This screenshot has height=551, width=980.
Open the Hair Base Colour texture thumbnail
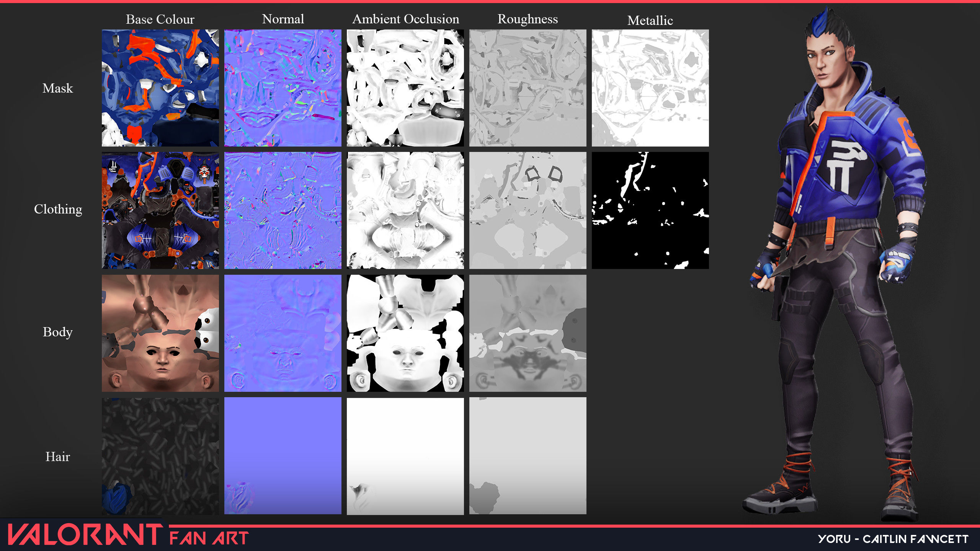pyautogui.click(x=160, y=456)
